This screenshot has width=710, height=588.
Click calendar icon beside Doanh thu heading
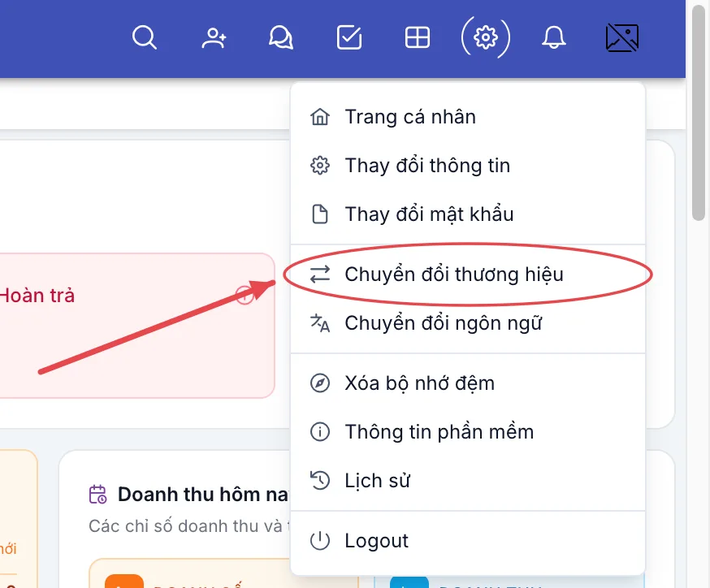point(97,495)
